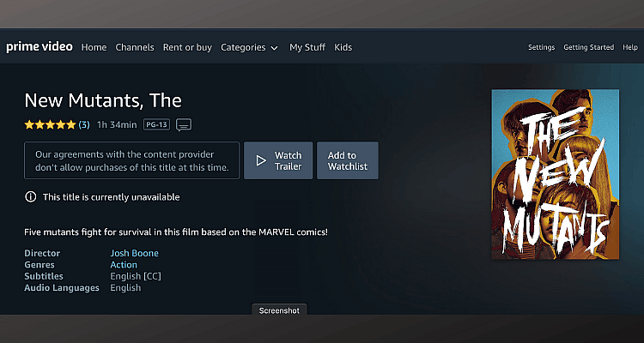Open director Josh Boone's link
Image resolution: width=644 pixels, height=343 pixels.
(x=134, y=253)
